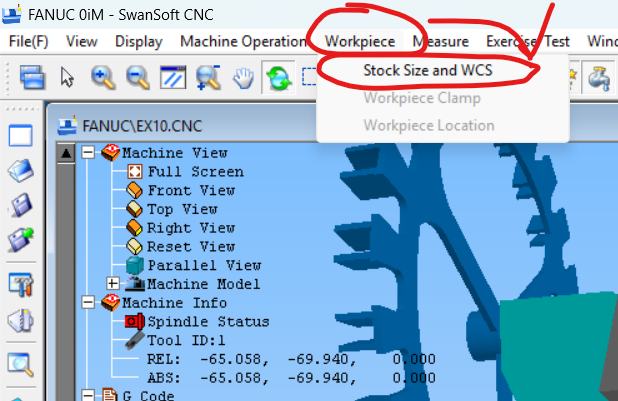
Task: Click the save diskette icon in left sidebar
Action: 21,205
